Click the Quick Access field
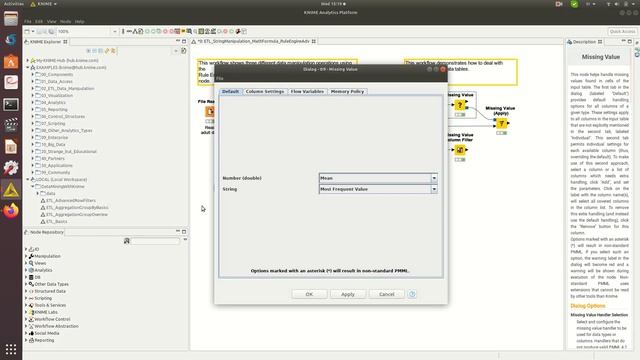 coord(622,31)
